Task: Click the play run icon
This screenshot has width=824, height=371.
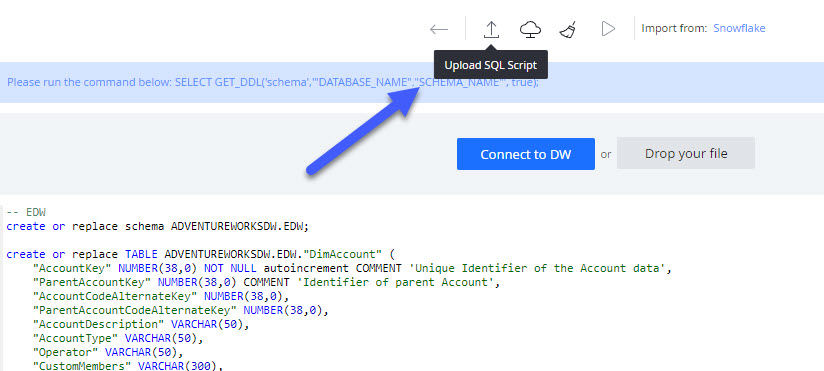Action: 608,29
